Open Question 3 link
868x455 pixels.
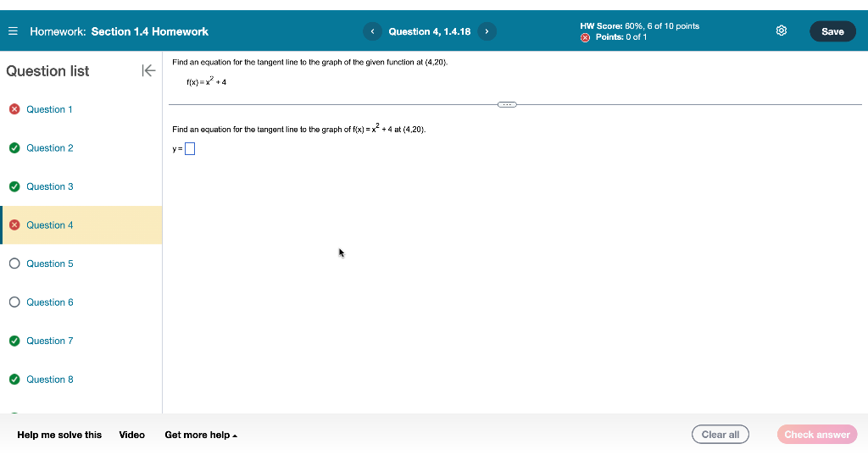coord(50,186)
